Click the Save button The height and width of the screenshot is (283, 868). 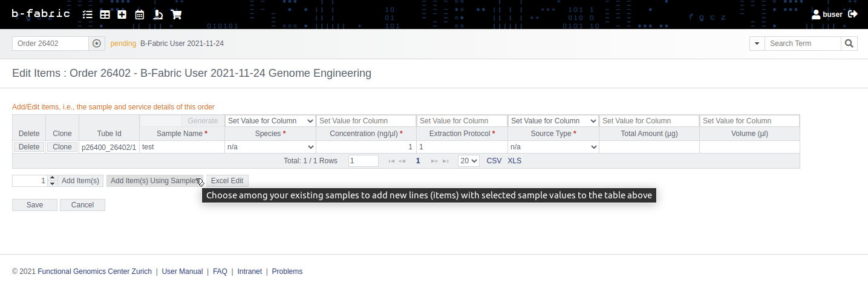tap(34, 205)
